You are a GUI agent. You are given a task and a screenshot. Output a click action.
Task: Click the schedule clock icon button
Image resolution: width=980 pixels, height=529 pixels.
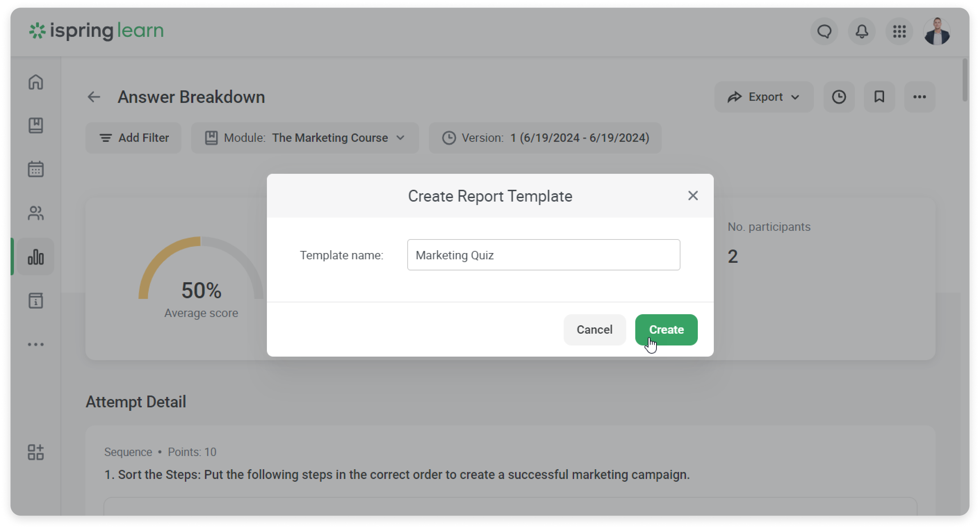pos(839,97)
